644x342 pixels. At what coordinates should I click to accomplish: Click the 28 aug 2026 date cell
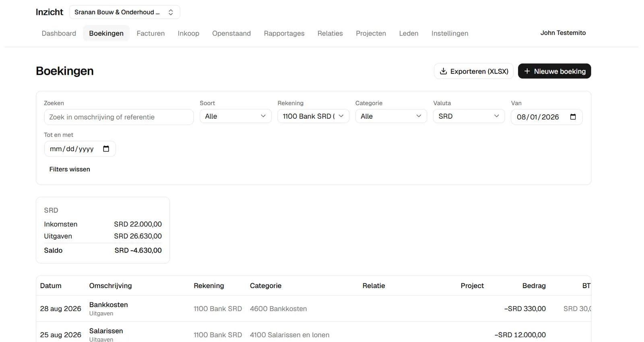[61, 309]
